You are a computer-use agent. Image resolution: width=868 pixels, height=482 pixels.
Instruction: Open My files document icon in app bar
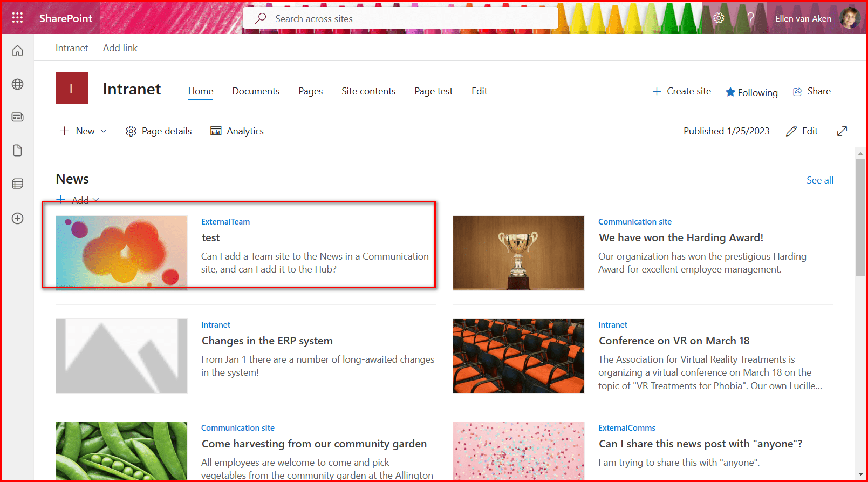(x=18, y=151)
